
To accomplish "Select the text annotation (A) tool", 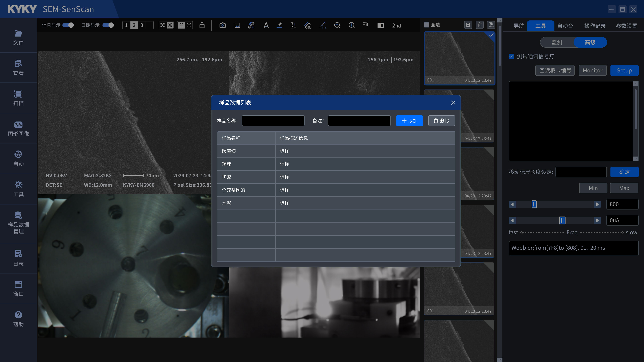I will coord(266,25).
